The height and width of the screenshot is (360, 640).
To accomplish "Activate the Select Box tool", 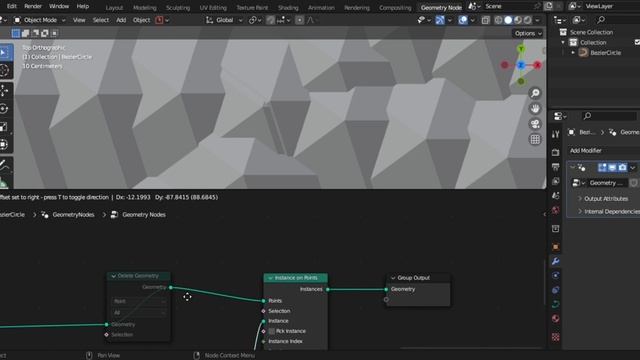I will (x=4, y=53).
